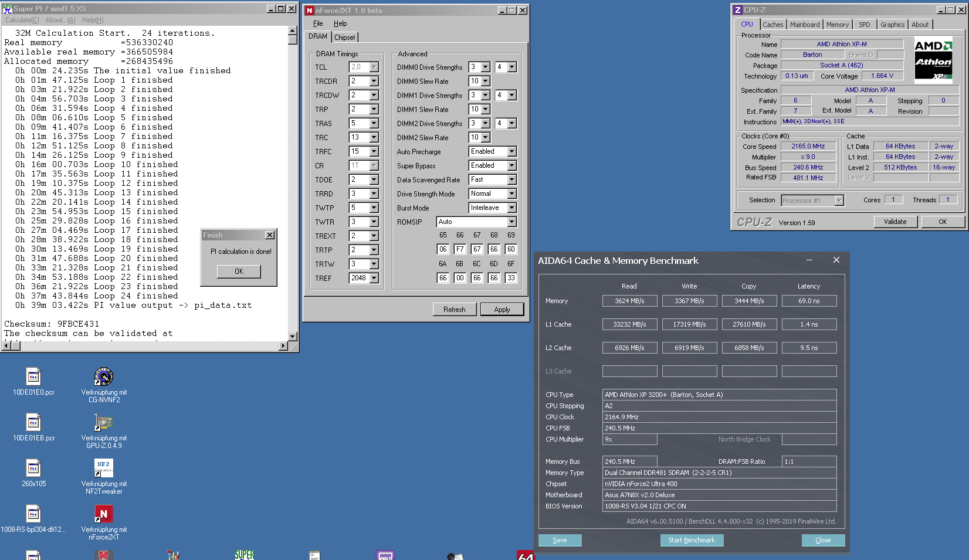Open the TRCDR timing dropdown

(374, 82)
